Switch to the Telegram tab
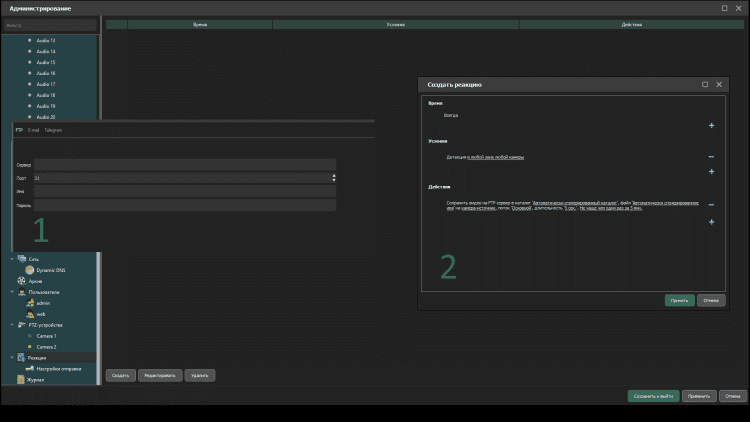Viewport: 750px width, 422px height. tap(53, 130)
